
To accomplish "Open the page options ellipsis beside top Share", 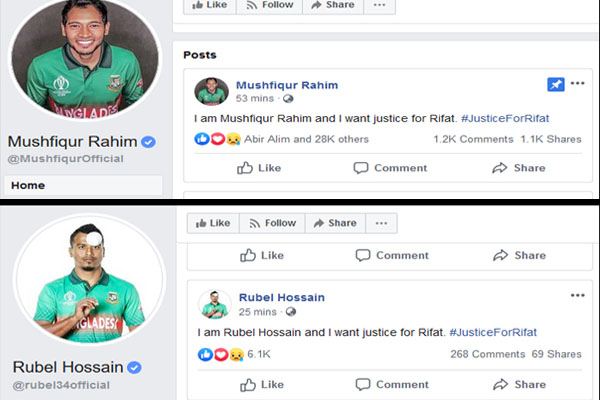I will click(379, 5).
